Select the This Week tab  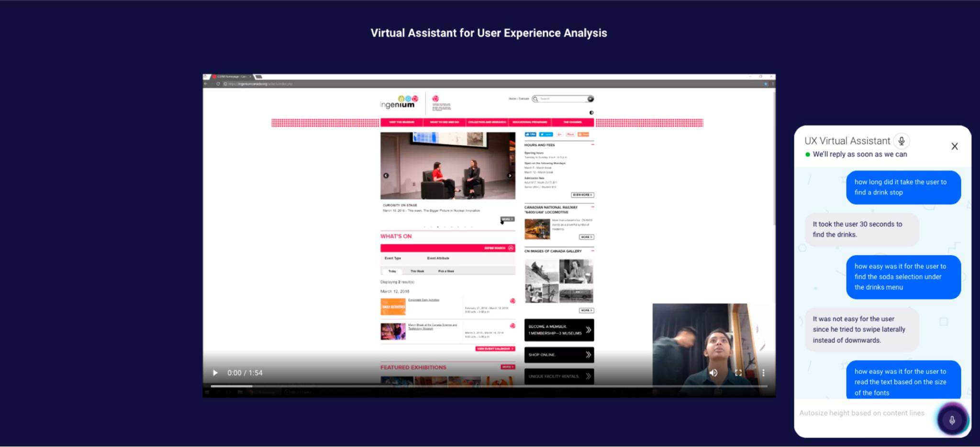[417, 271]
